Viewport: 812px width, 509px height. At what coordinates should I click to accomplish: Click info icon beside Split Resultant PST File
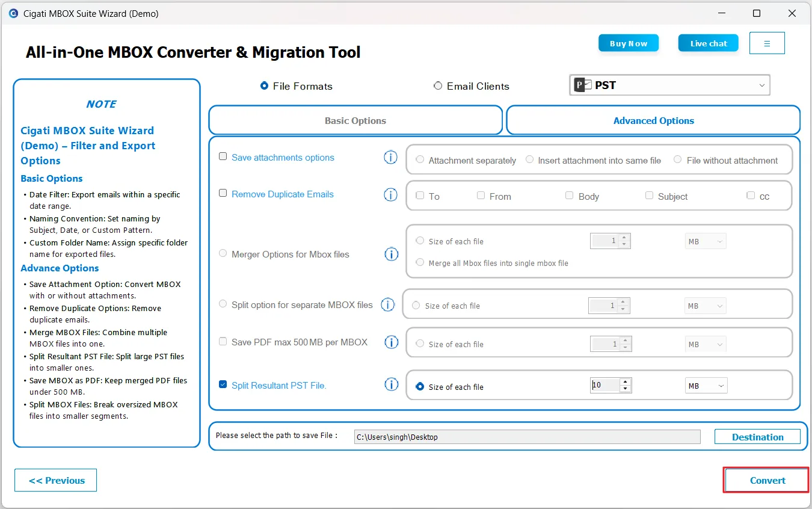(x=392, y=385)
